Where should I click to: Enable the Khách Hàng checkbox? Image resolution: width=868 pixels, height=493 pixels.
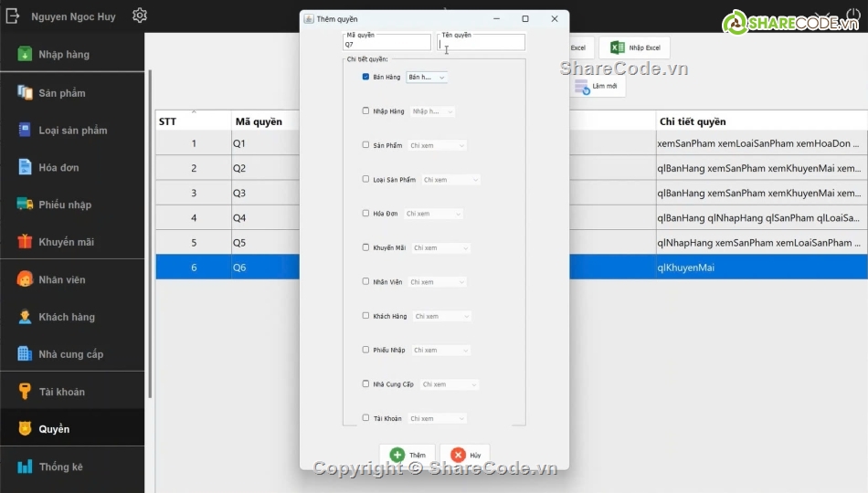pyautogui.click(x=365, y=315)
